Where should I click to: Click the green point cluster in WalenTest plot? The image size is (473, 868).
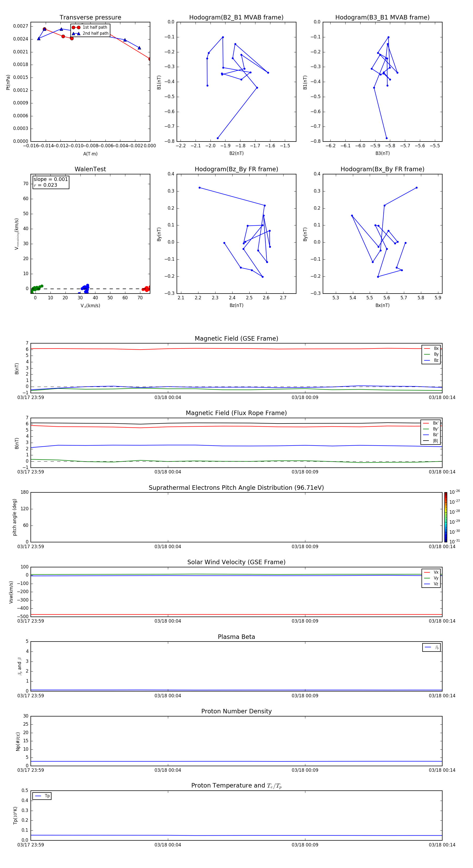click(x=36, y=288)
